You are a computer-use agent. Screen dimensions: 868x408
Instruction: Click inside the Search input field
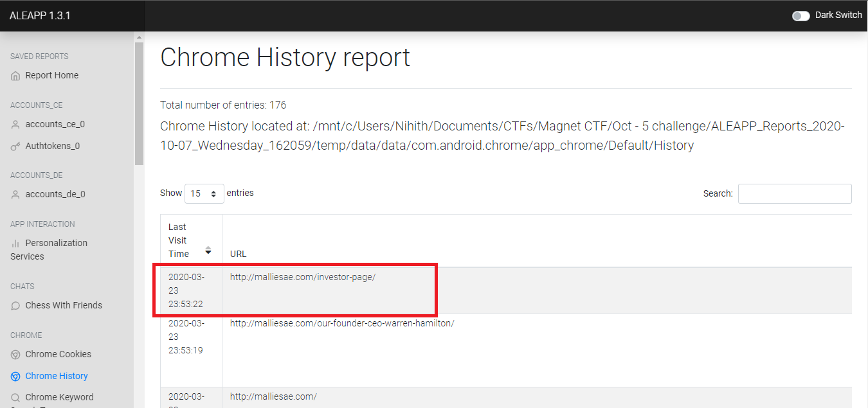794,193
